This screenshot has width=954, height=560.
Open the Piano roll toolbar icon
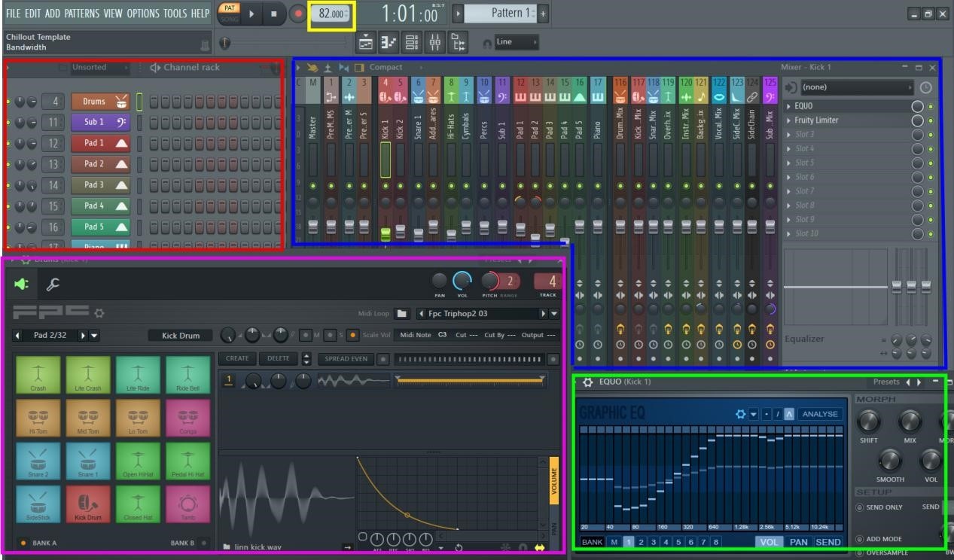click(388, 42)
